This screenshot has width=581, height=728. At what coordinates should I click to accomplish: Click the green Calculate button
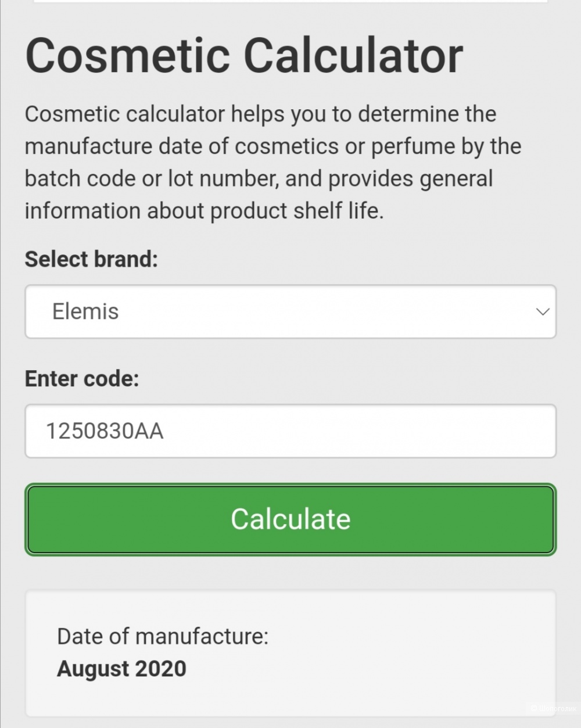[x=290, y=519]
